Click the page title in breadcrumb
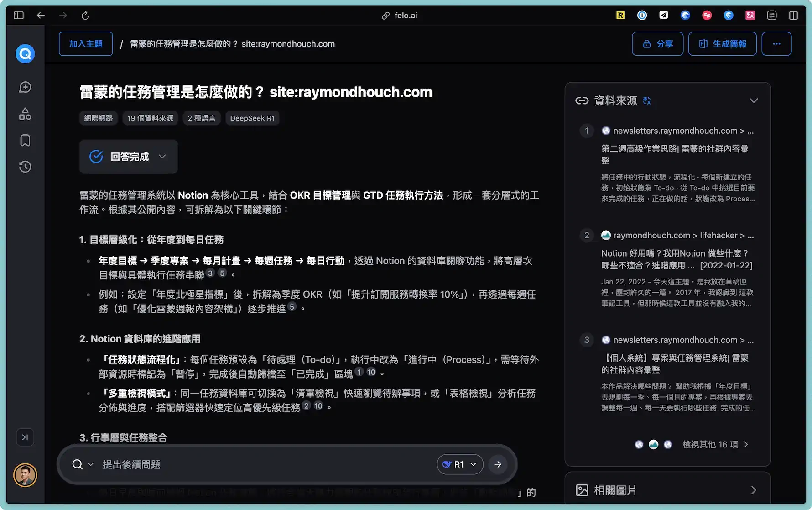 coord(232,44)
